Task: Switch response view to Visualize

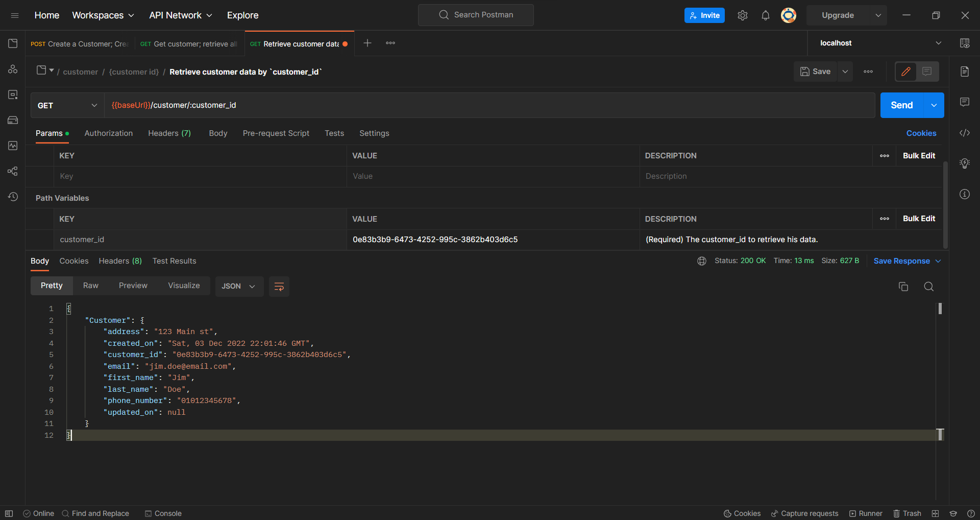Action: (184, 286)
